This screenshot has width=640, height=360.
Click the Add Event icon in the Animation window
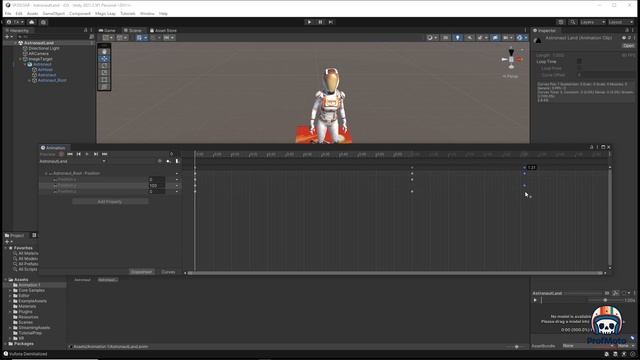coord(177,161)
